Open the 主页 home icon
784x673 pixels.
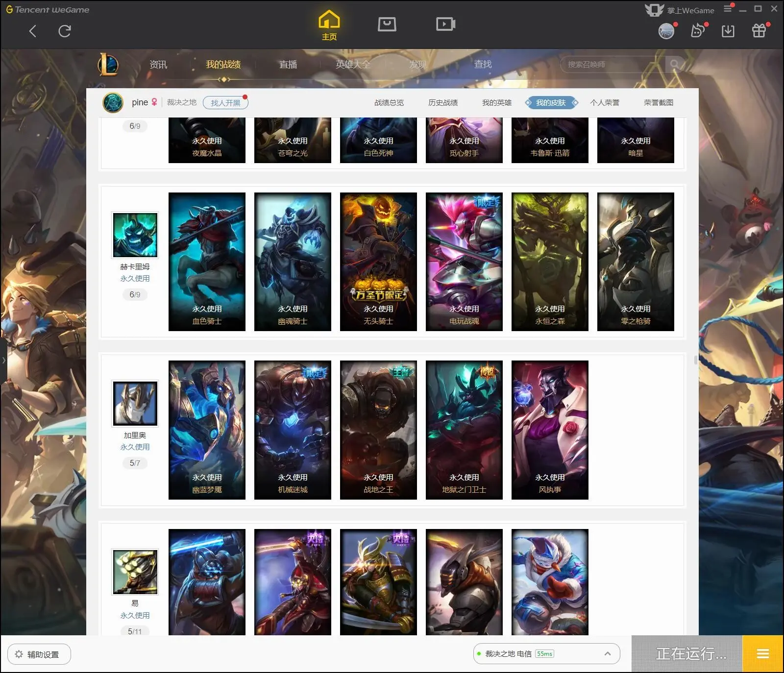329,25
